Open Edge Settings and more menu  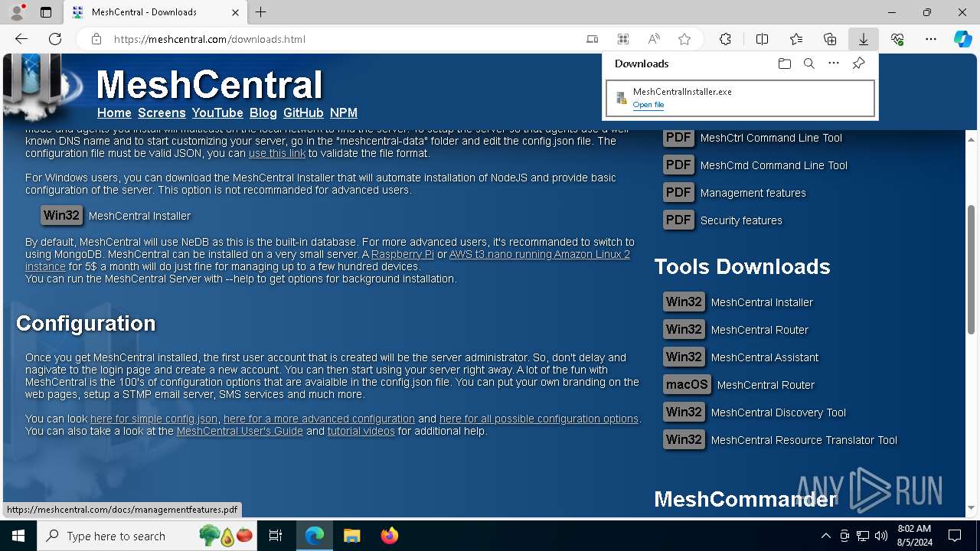point(931,39)
